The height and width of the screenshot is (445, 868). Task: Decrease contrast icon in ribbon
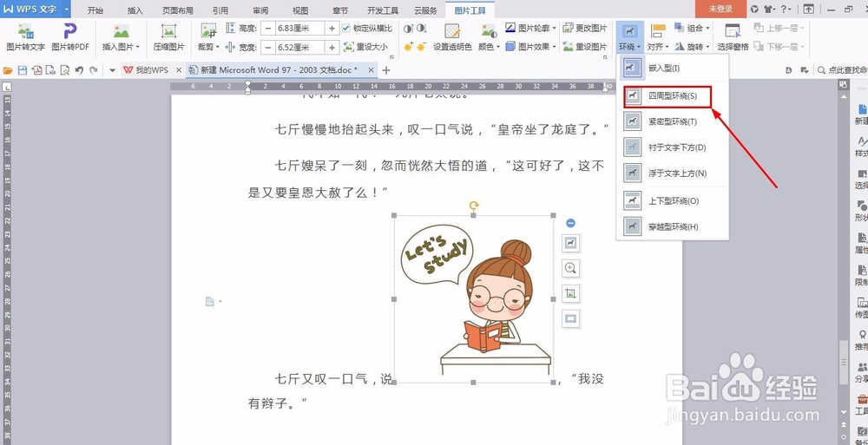[421, 29]
